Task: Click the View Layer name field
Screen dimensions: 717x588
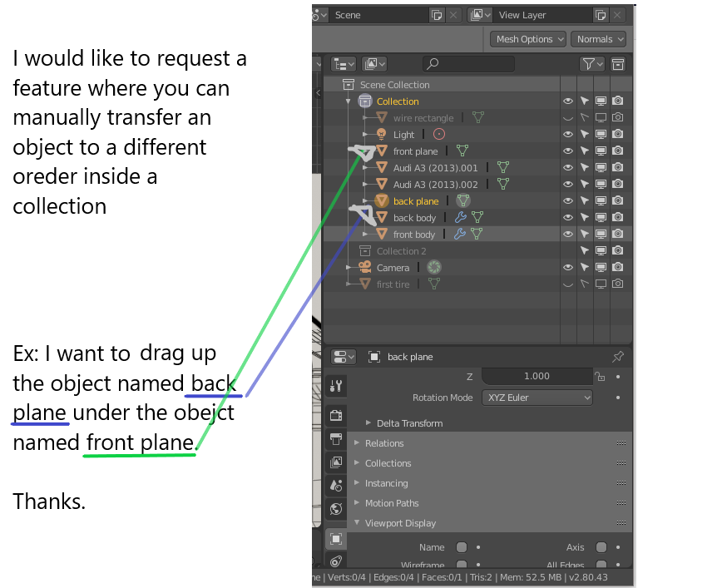Action: [543, 15]
